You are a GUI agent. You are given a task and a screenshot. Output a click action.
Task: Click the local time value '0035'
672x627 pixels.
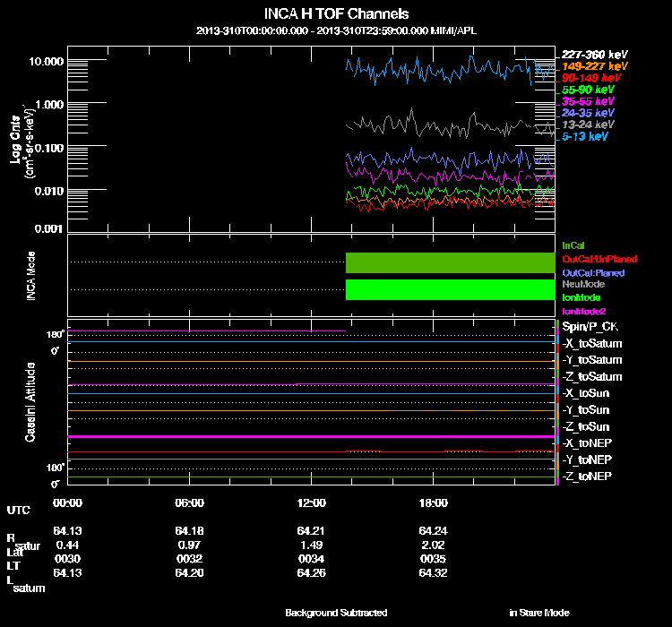(434, 559)
